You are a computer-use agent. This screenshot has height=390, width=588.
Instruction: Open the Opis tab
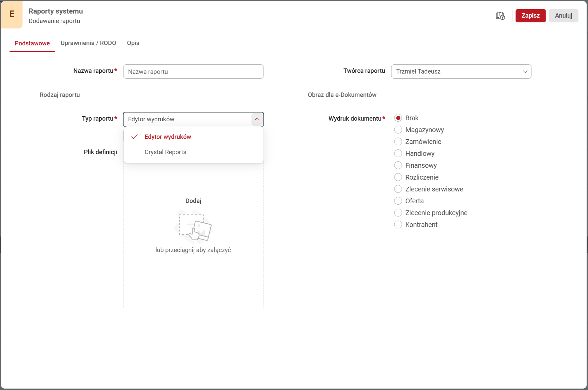pyautogui.click(x=133, y=43)
